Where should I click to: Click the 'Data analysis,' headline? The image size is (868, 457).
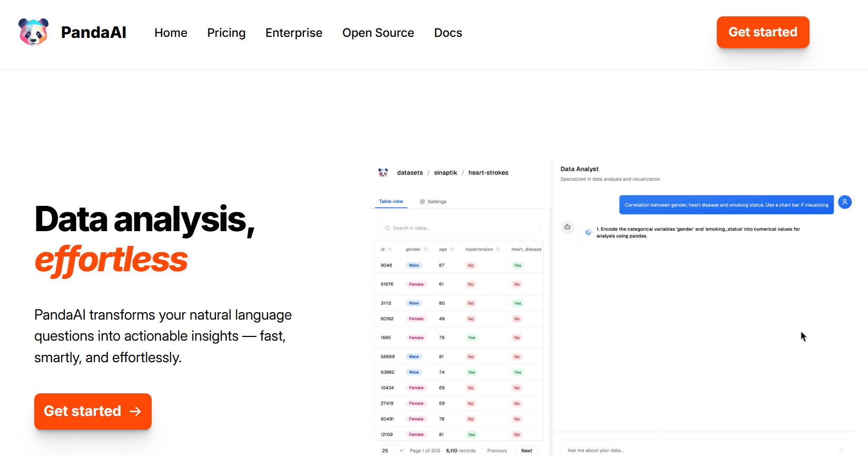pyautogui.click(x=145, y=220)
